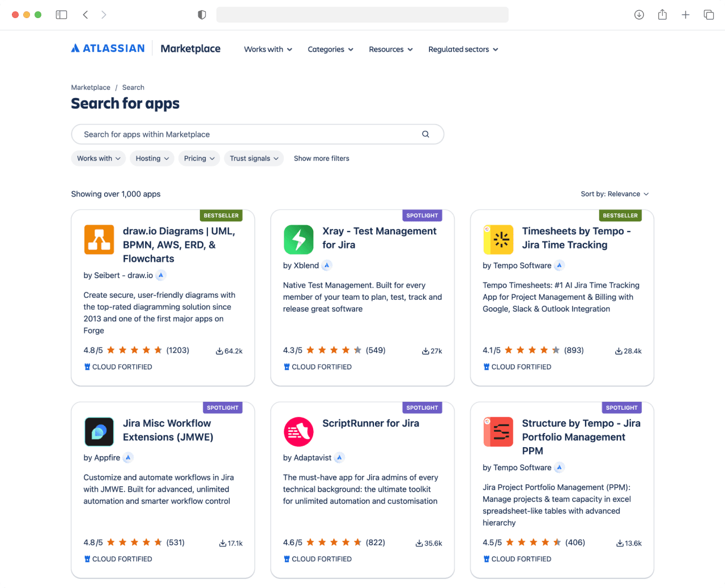The image size is (725, 588).
Task: Go back in Safari
Action: (86, 15)
